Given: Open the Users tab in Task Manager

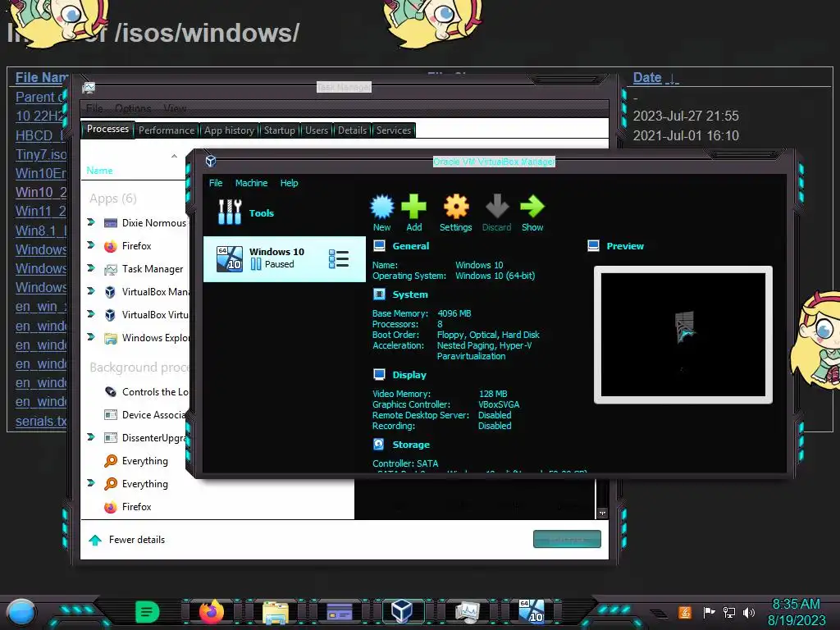Looking at the screenshot, I should tap(317, 130).
